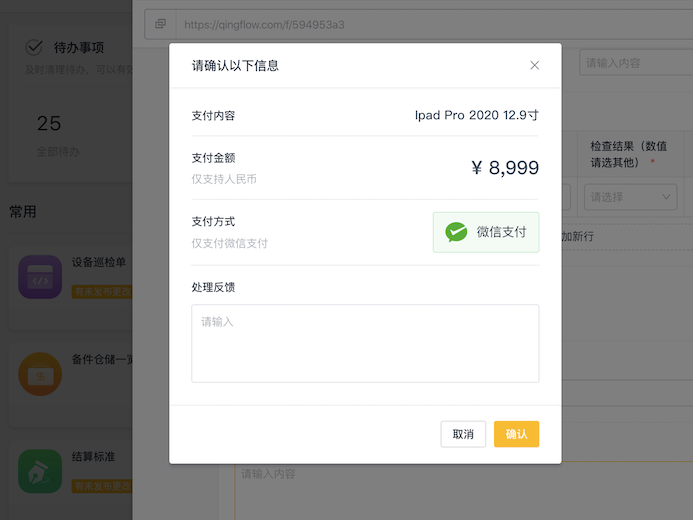Click the ¥ 8,999 payment amount

coord(505,168)
